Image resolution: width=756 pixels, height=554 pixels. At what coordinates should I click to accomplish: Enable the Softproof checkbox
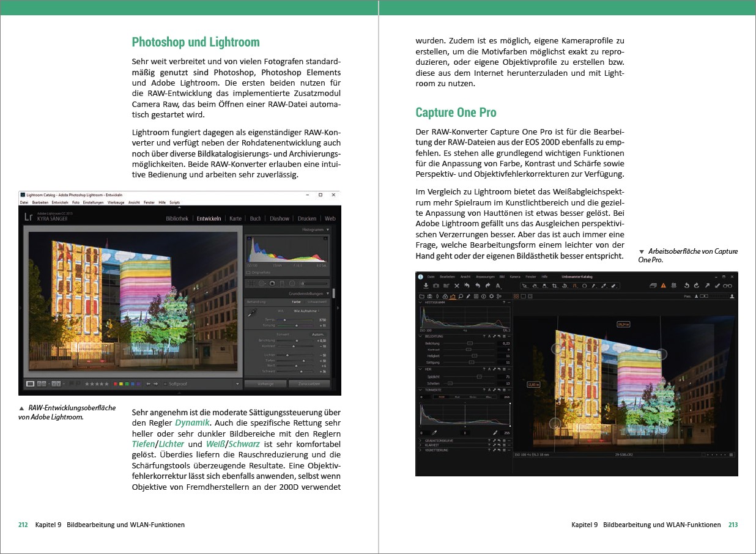[165, 384]
